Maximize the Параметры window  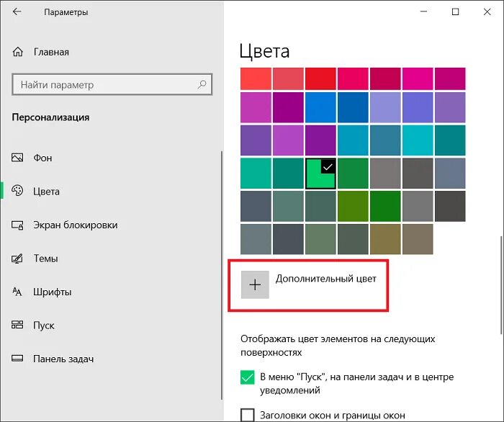coord(456,12)
